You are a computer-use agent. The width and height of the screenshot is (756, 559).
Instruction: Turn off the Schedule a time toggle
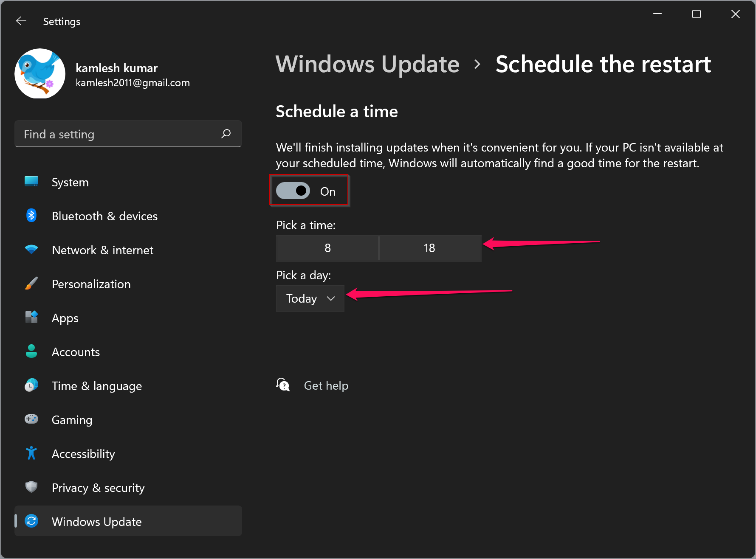[x=293, y=191]
